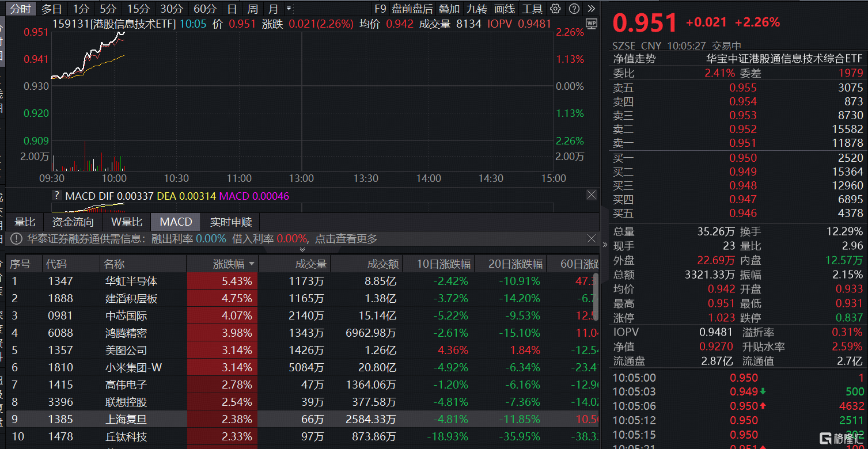Expand more tools with double-arrow icon
This screenshot has width=868, height=449.
592,9
